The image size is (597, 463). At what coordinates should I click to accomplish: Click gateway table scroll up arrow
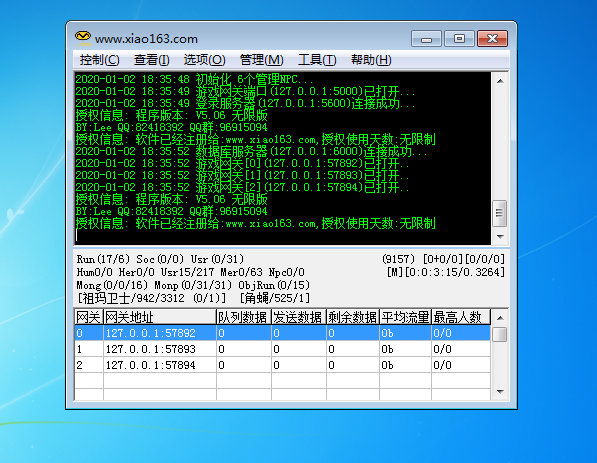pos(500,318)
